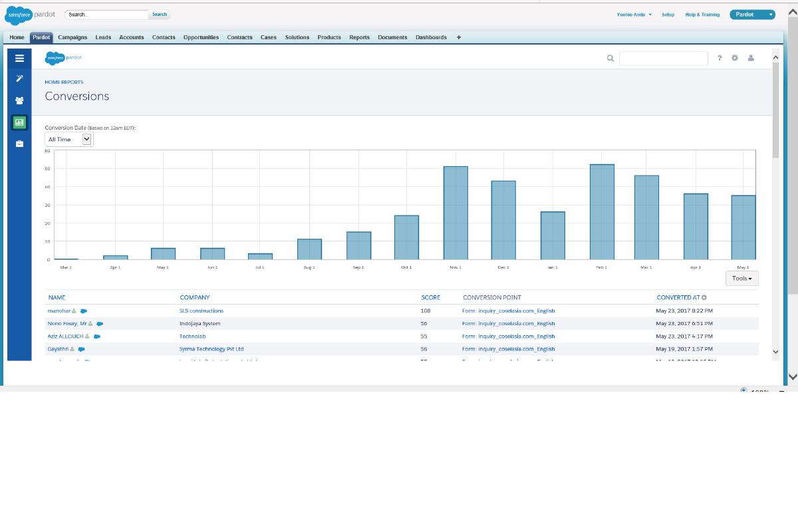Open the Pardot app switcher dropdown

click(752, 15)
